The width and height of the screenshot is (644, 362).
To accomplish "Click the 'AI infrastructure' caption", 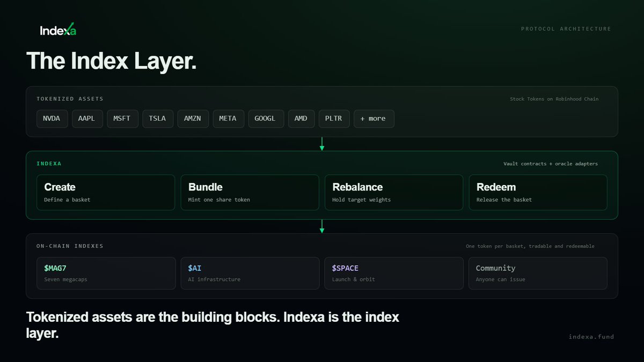I will [x=214, y=279].
